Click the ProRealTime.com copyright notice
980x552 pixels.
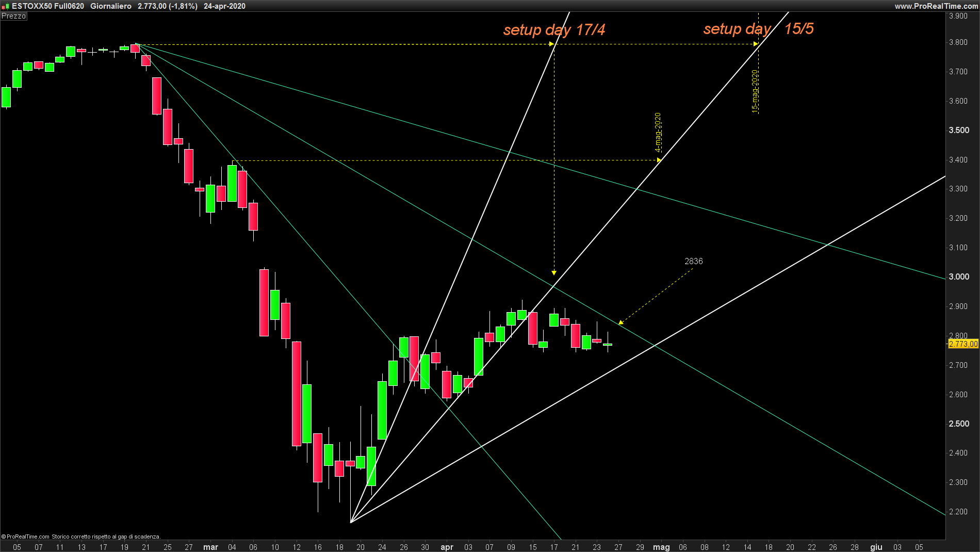81,537
